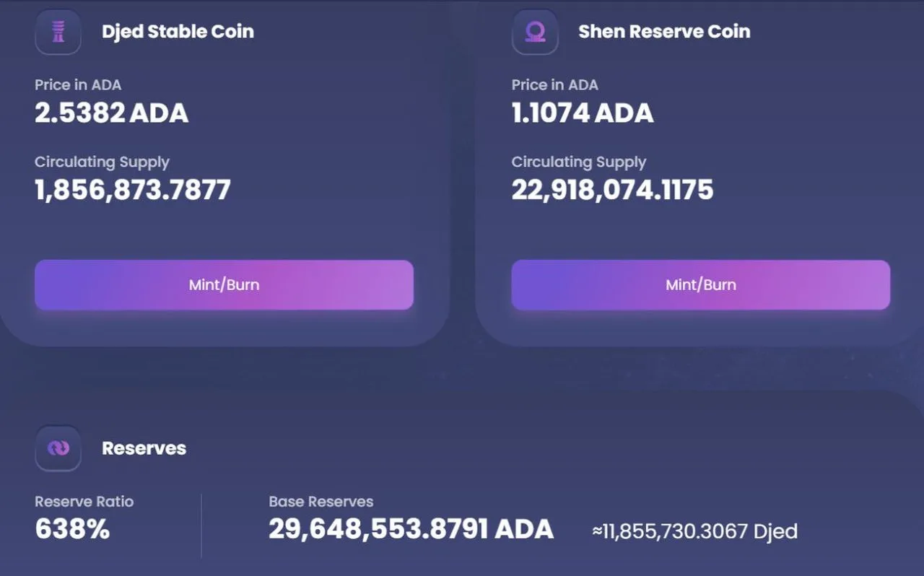Click Price in ADA label under Shen
Screen dimensions: 924x576
pyautogui.click(x=554, y=85)
